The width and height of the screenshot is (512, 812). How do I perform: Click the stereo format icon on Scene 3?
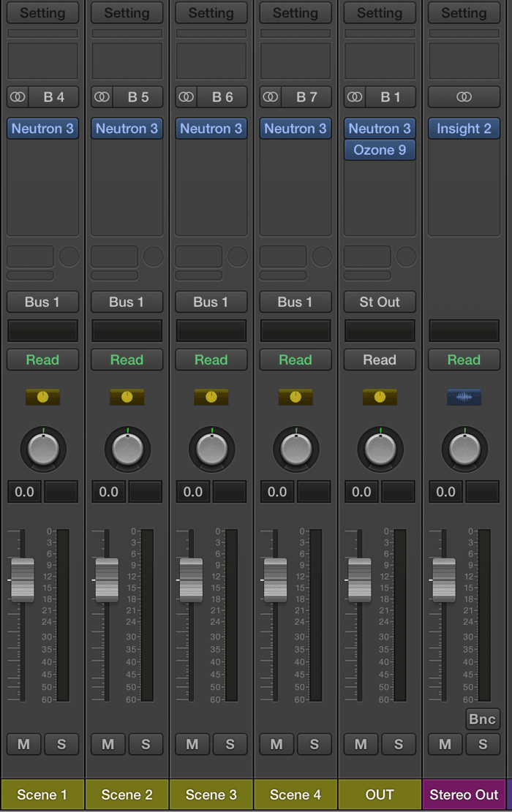[186, 96]
